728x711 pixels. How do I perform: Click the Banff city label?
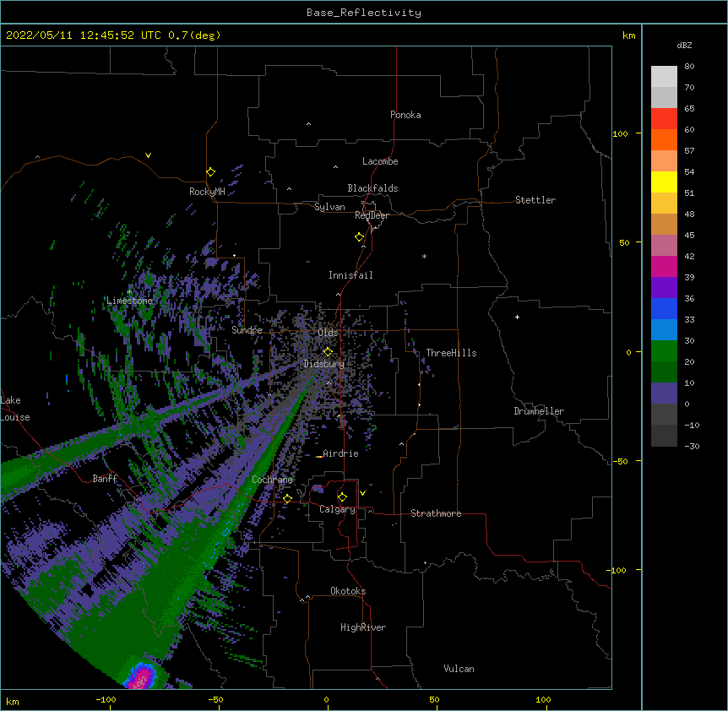[105, 479]
